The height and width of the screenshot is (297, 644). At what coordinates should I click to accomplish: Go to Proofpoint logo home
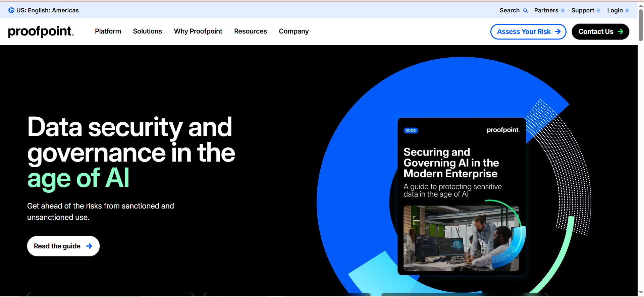click(41, 32)
